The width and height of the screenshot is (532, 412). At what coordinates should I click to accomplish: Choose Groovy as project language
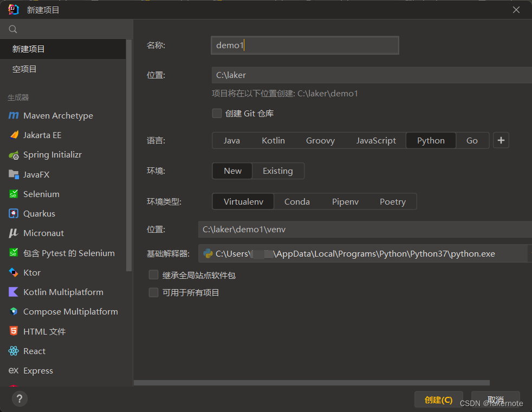click(x=320, y=140)
